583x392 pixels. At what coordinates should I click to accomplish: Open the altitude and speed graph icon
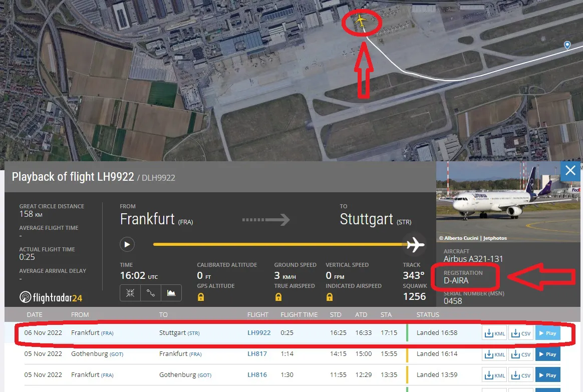(x=171, y=293)
